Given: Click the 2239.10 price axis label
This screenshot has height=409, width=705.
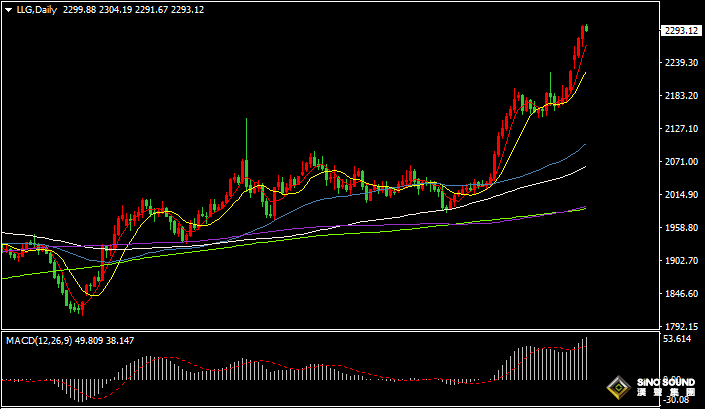Looking at the screenshot, I should 680,63.
